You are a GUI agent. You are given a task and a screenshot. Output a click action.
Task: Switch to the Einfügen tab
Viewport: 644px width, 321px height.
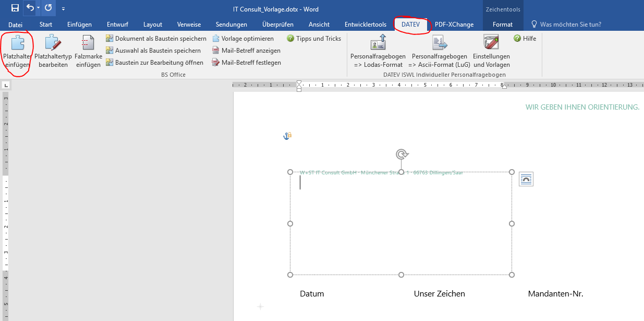[x=79, y=25]
